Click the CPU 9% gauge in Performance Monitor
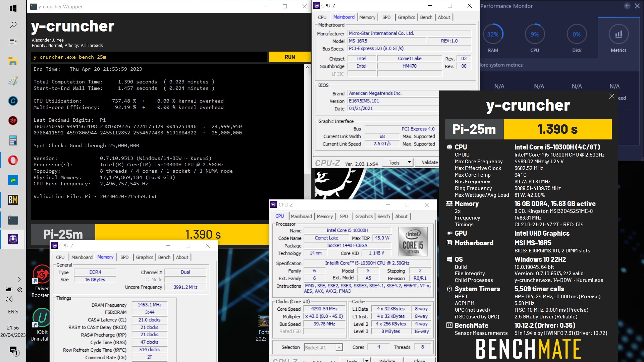Viewport: 644px width, 362px height. coord(535,35)
